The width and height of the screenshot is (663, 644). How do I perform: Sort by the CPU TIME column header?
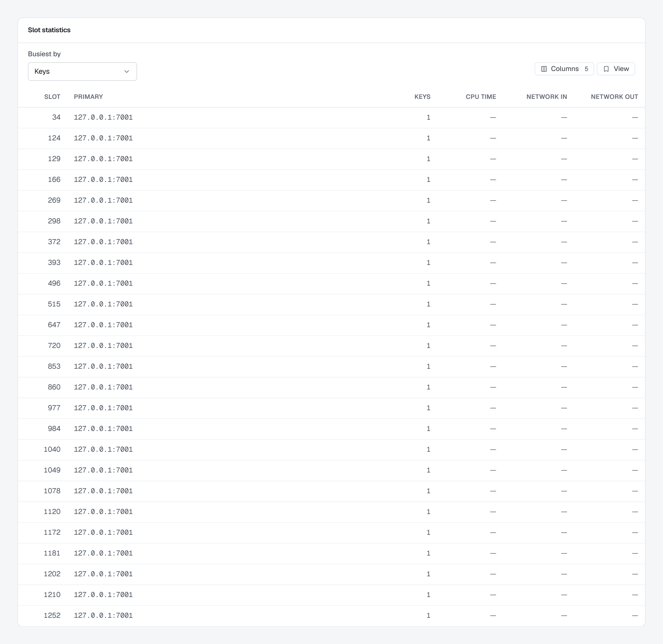pos(481,97)
